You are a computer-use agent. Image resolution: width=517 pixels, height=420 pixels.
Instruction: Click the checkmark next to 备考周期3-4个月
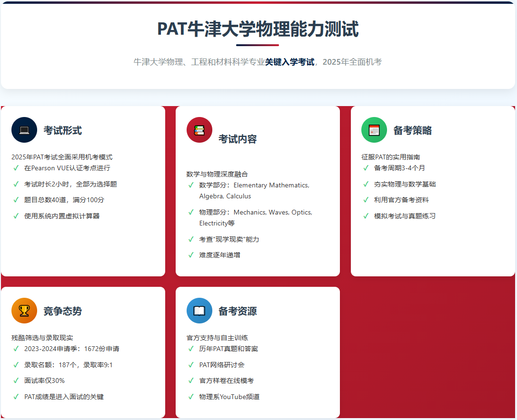pyautogui.click(x=366, y=168)
